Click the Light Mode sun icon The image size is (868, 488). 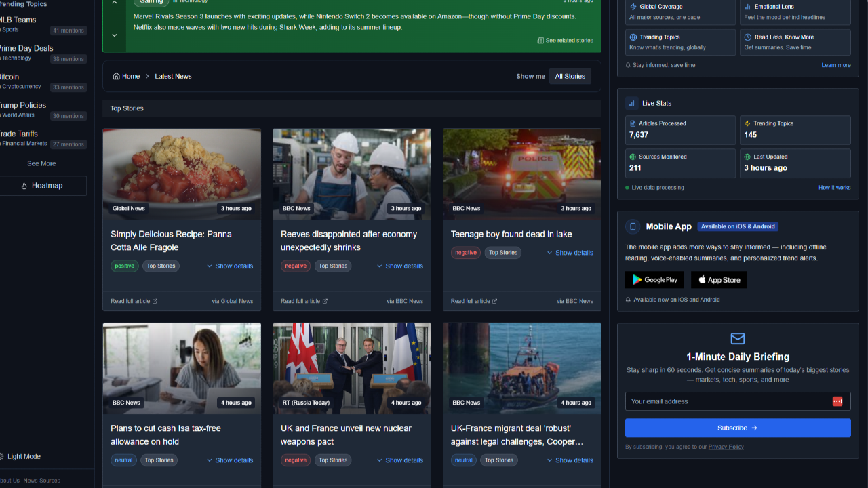tap(1, 457)
